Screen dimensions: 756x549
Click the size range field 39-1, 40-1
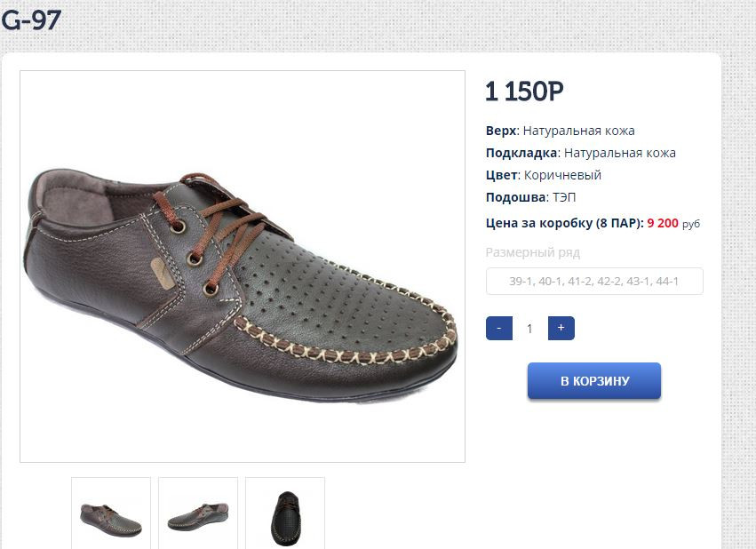(594, 282)
